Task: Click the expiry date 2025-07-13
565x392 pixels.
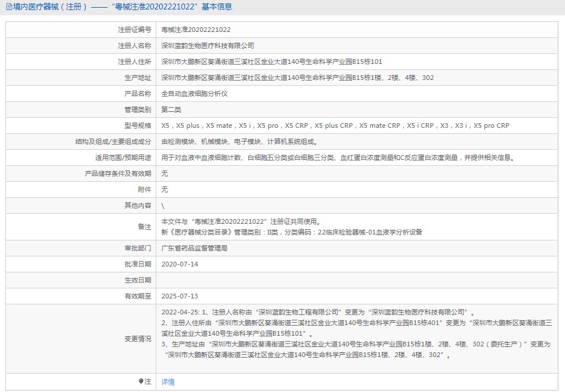Action: (179, 296)
